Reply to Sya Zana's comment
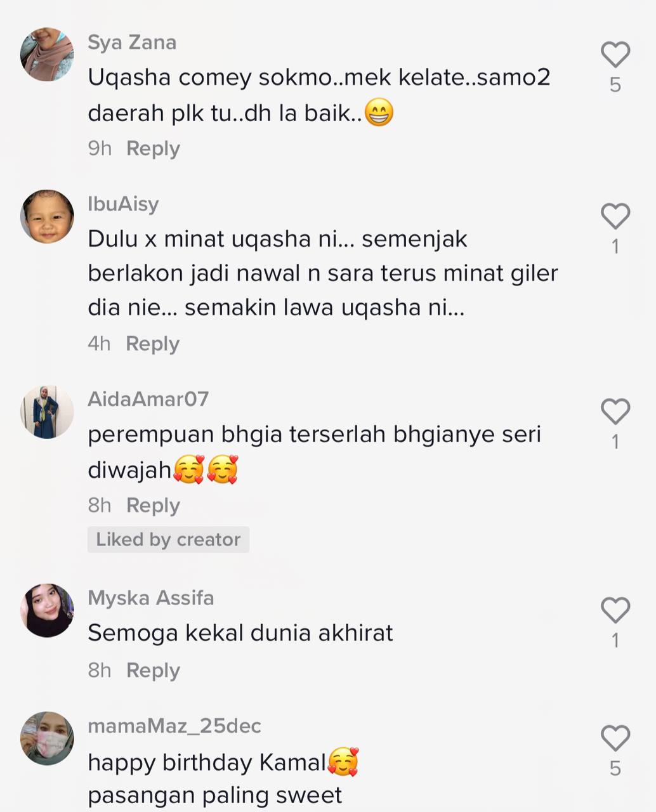The height and width of the screenshot is (812, 656). (x=153, y=148)
